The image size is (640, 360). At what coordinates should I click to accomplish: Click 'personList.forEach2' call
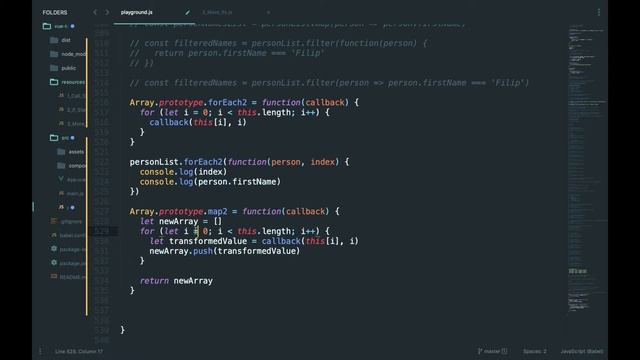(x=176, y=162)
